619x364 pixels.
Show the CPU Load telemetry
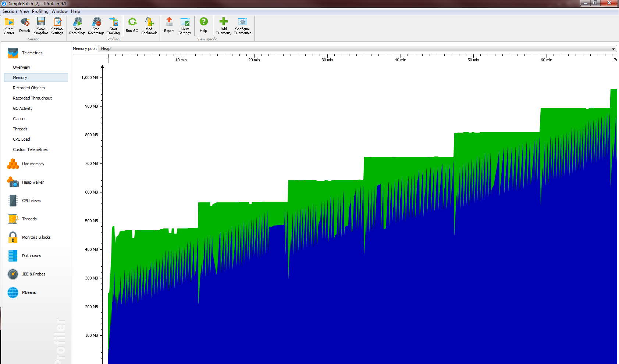click(21, 139)
